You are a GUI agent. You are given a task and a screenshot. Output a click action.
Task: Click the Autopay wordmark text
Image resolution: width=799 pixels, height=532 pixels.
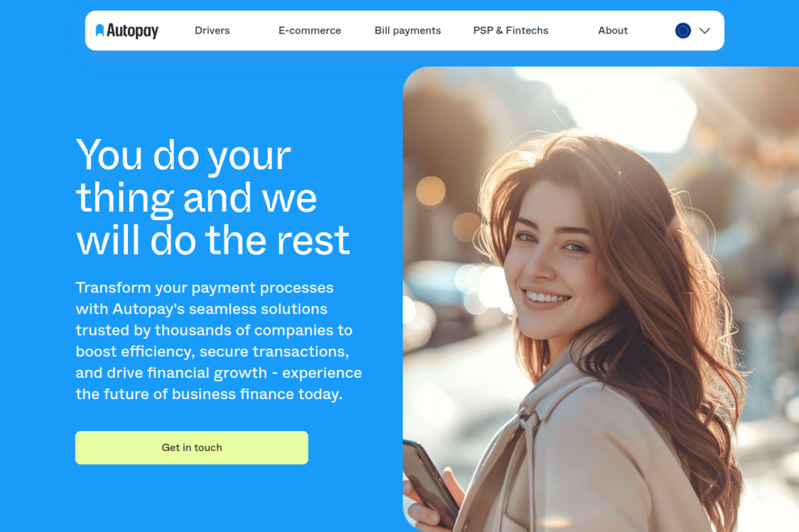tap(132, 31)
